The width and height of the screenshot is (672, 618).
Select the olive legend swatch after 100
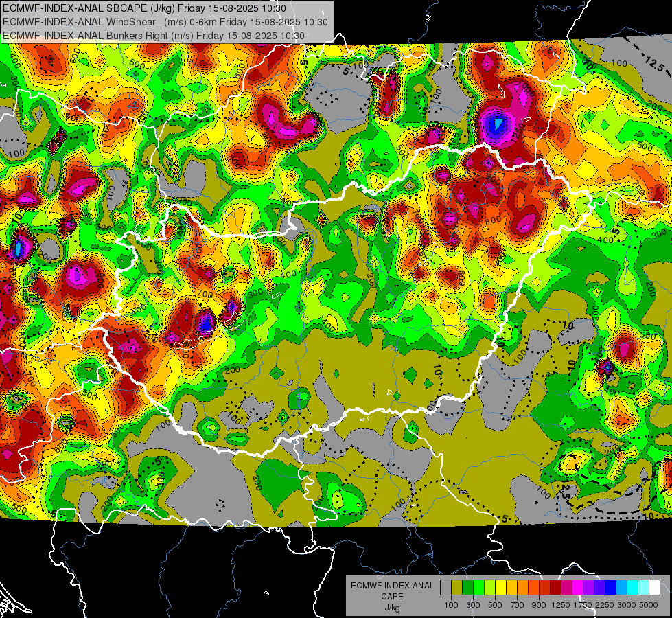coord(457,588)
